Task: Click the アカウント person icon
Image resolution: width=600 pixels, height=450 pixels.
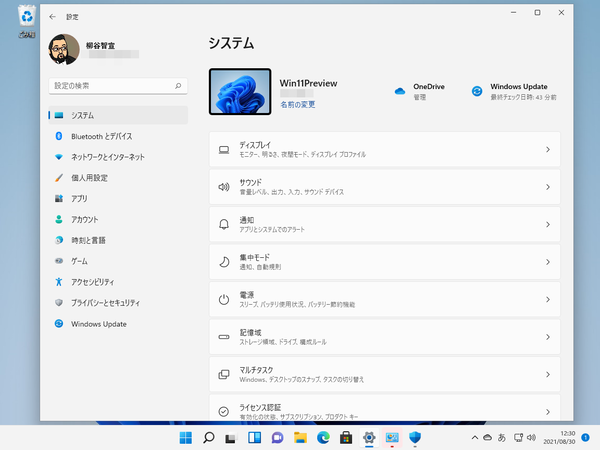Action: click(x=59, y=219)
